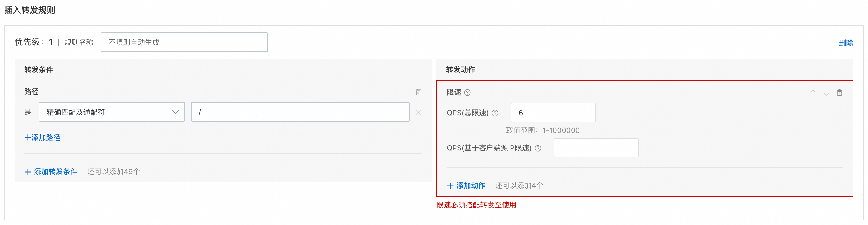Image resolution: width=868 pixels, height=225 pixels.
Task: Click the red 限速必须搭配转发至使用 error message
Action: click(x=476, y=205)
